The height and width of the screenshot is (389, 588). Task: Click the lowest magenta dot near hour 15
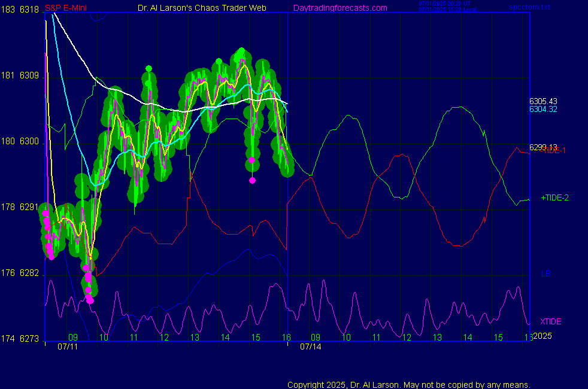tap(252, 181)
